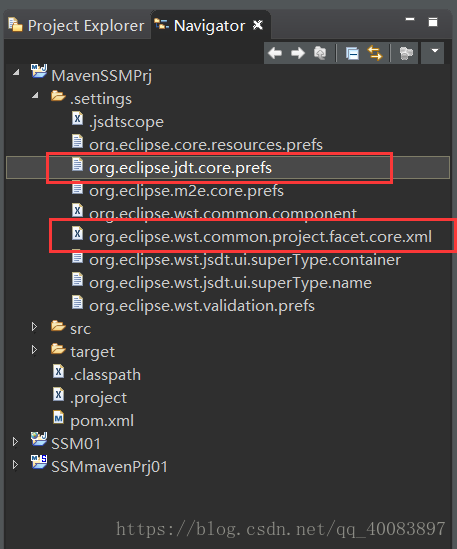Click the greyed folder toolbar icon
Screen dimensions: 457x549
click(406, 53)
